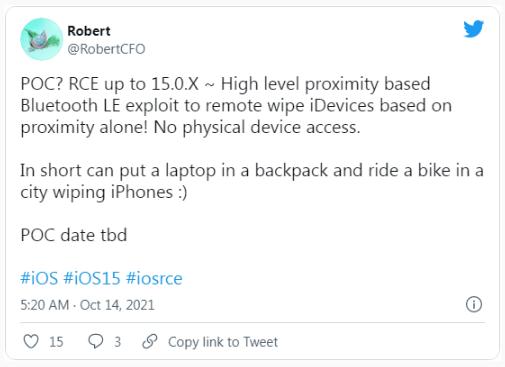Image resolution: width=505 pixels, height=367 pixels.
Task: Like the tweet with heart icon
Action: click(x=31, y=342)
